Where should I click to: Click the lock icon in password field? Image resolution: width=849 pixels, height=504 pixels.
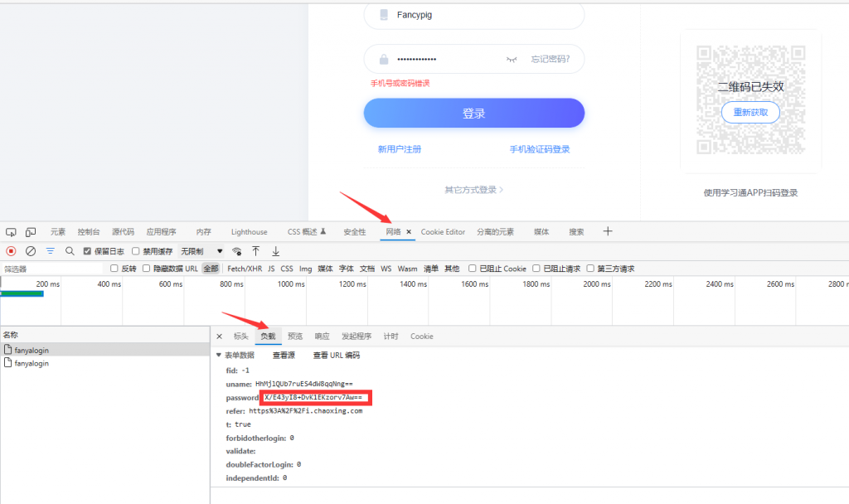pyautogui.click(x=384, y=59)
